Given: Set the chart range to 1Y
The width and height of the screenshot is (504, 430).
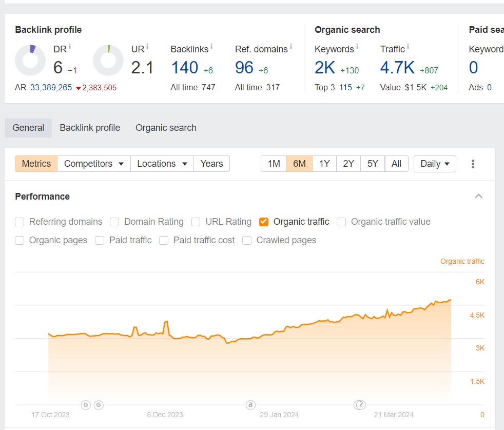Looking at the screenshot, I should [324, 164].
